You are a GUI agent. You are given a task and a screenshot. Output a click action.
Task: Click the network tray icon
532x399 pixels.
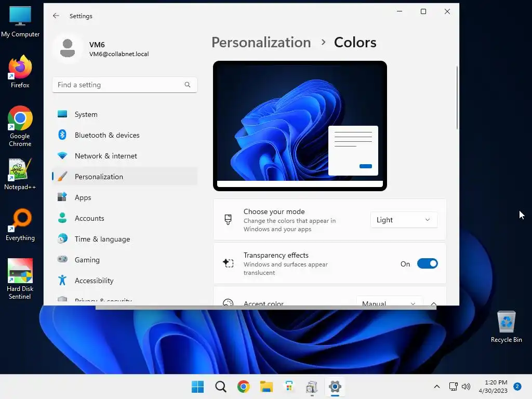[453, 387]
